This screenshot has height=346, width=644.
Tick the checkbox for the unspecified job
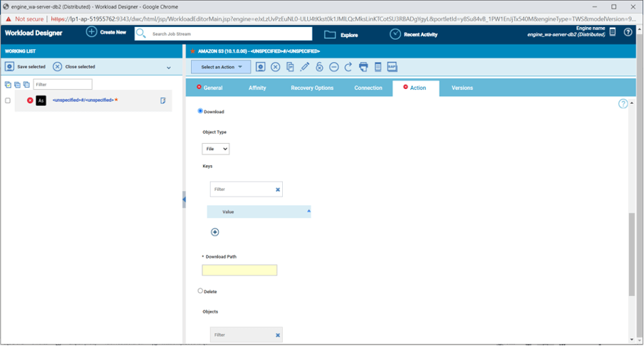[x=8, y=100]
